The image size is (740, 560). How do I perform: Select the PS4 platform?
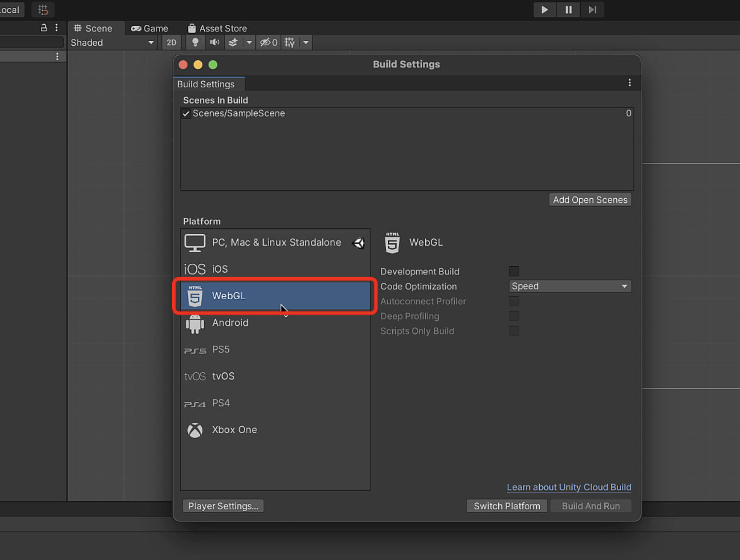pyautogui.click(x=275, y=403)
